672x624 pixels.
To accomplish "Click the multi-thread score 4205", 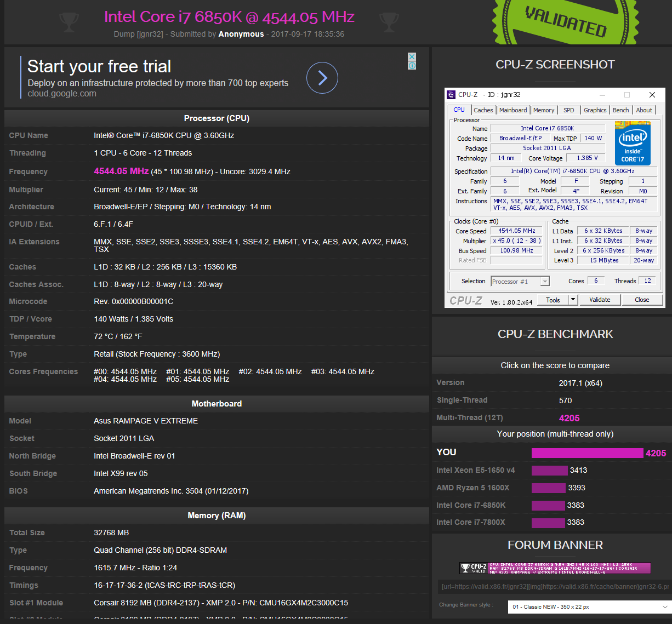I will 569,418.
